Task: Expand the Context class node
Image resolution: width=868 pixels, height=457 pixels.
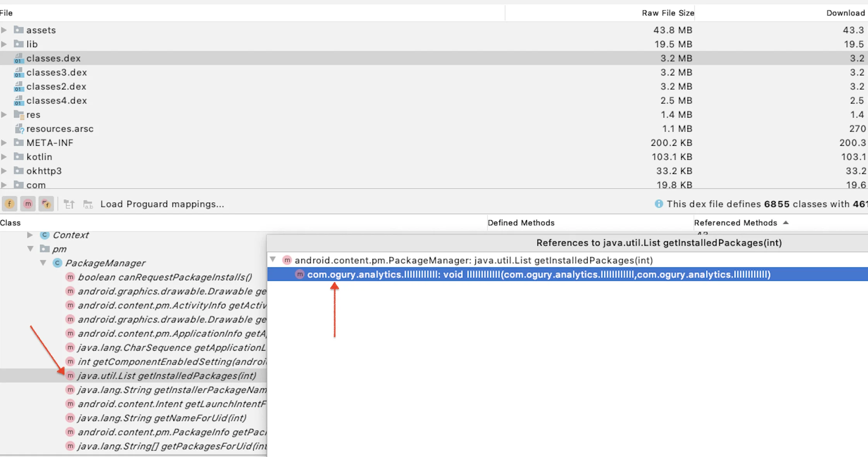Action: pos(30,235)
